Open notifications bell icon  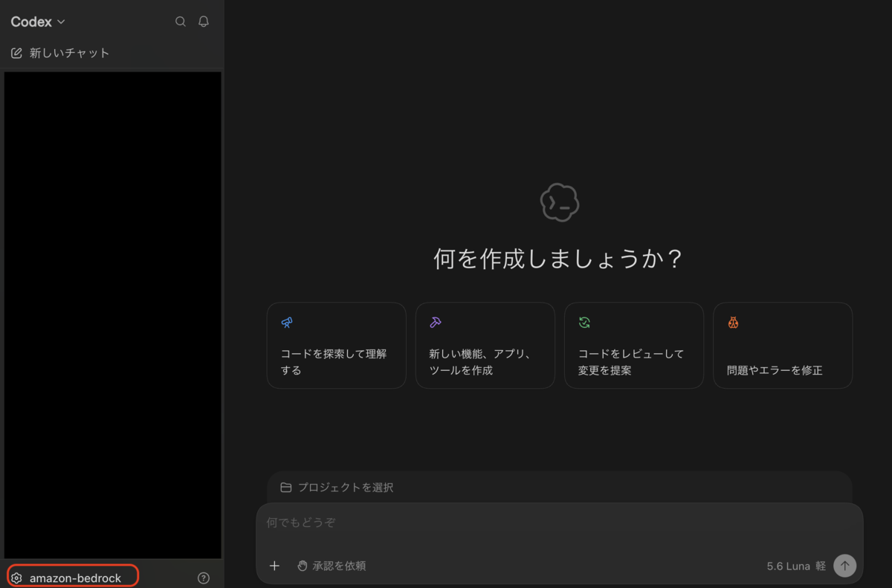[204, 22]
